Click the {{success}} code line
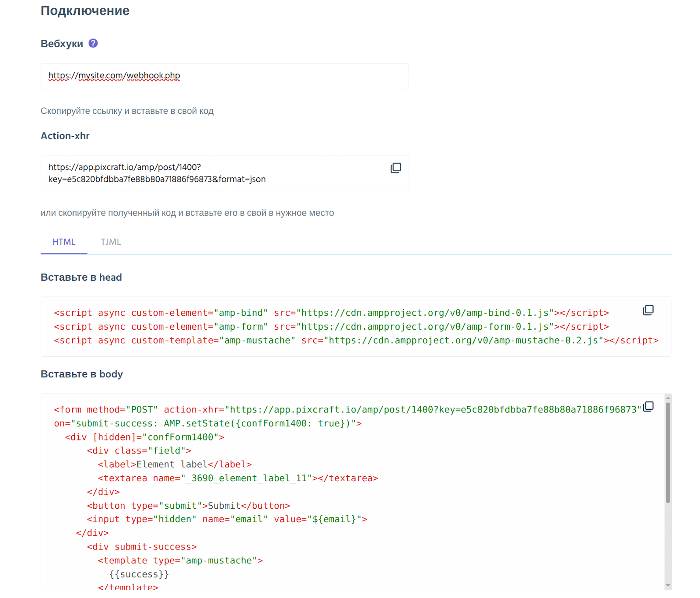The image size is (700, 598). click(139, 574)
